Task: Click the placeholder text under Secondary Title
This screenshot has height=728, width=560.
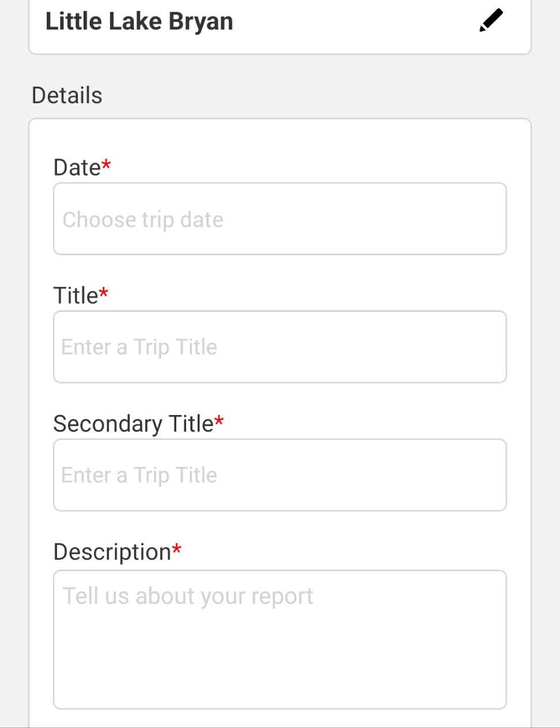Action: (139, 476)
